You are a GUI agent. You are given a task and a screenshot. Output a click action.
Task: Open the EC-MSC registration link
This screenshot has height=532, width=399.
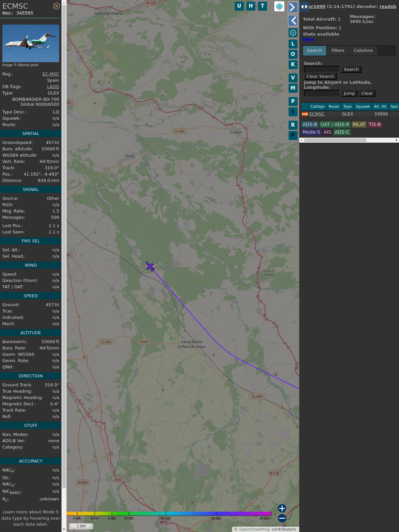point(51,74)
